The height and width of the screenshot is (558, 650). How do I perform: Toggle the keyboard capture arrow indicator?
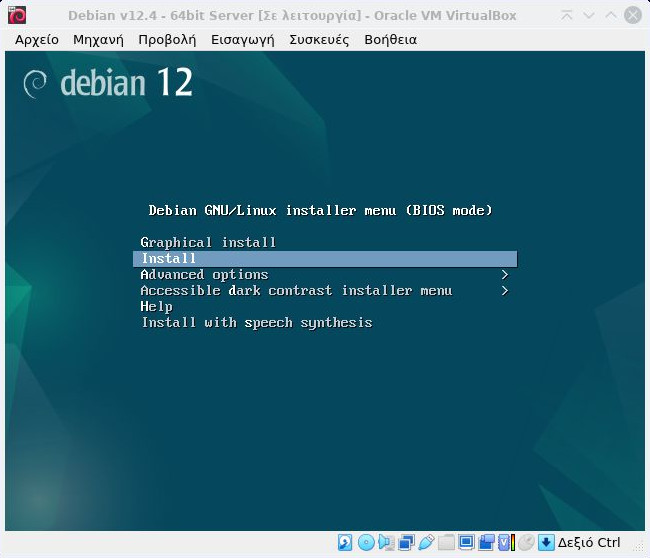[x=546, y=543]
